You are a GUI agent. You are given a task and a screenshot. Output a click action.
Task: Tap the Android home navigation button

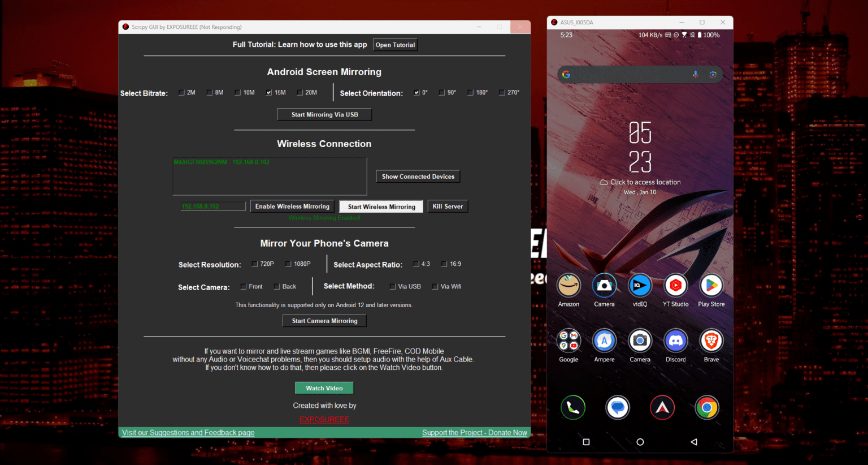[640, 442]
